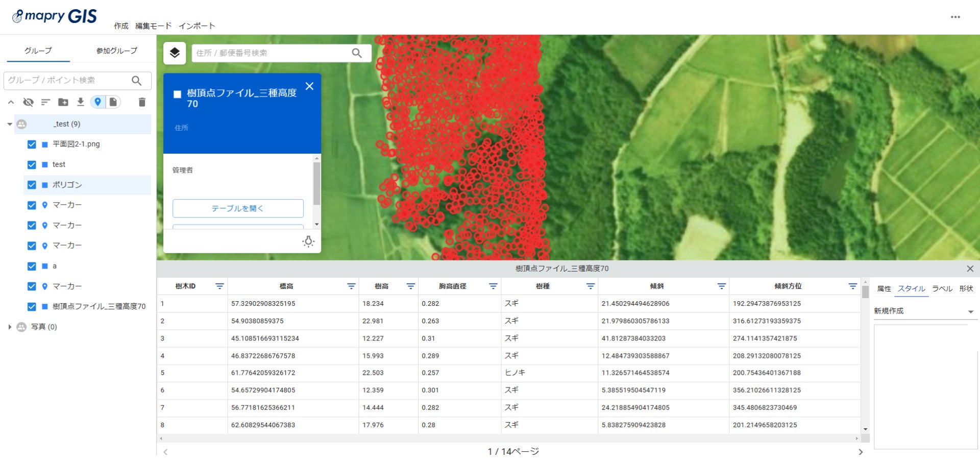980x463 pixels.
Task: Click the add new folder icon
Action: coord(63,102)
